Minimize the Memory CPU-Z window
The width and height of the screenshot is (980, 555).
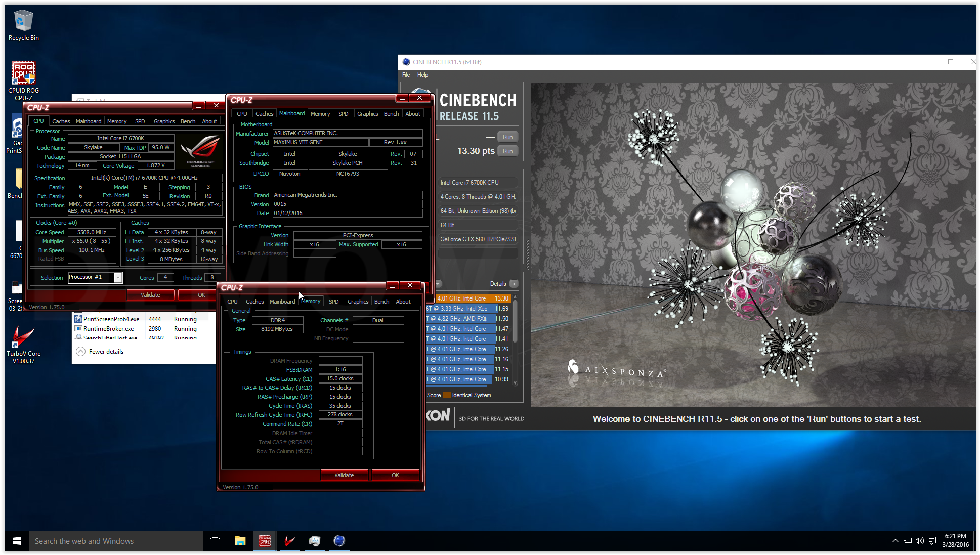(x=392, y=286)
